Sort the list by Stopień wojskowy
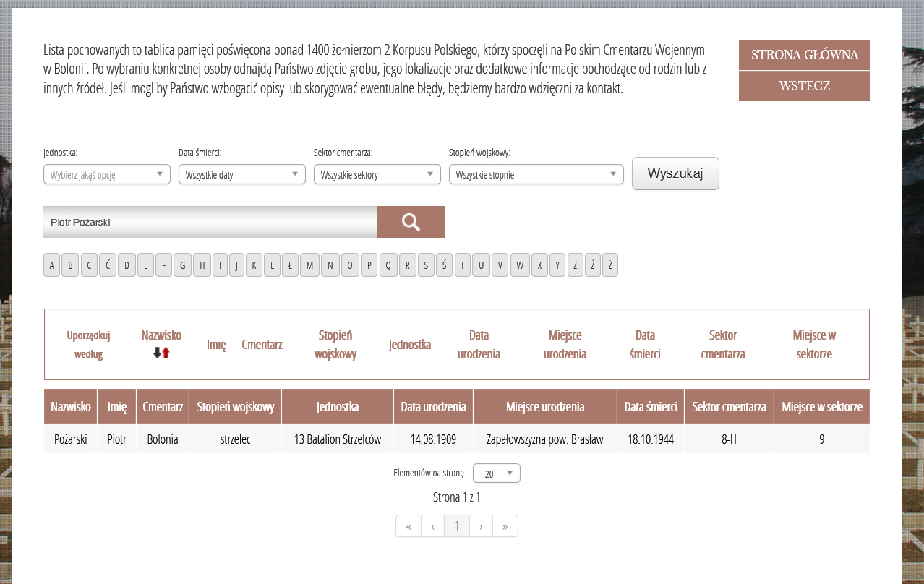Viewport: 924px width, 584px height. (x=335, y=345)
